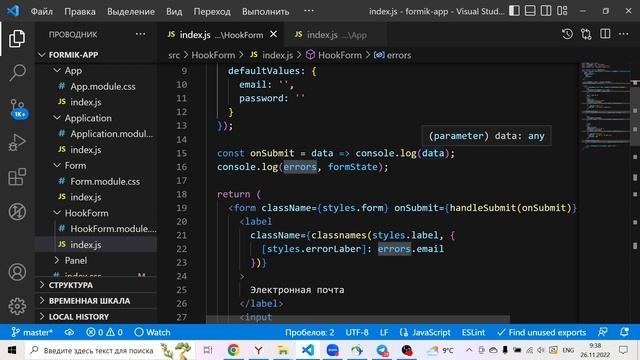The image size is (640, 360).
Task: Toggle the bottom panel layout icon
Action: click(x=530, y=11)
